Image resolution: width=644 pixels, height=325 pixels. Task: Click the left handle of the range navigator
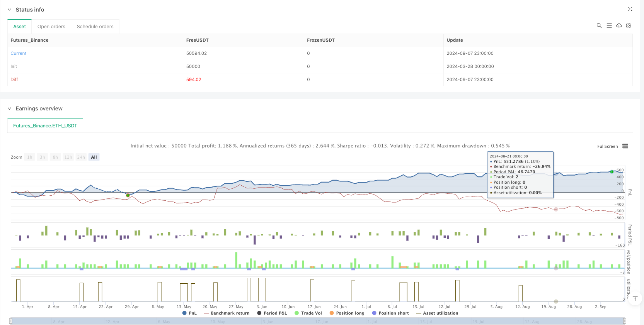coord(11,321)
